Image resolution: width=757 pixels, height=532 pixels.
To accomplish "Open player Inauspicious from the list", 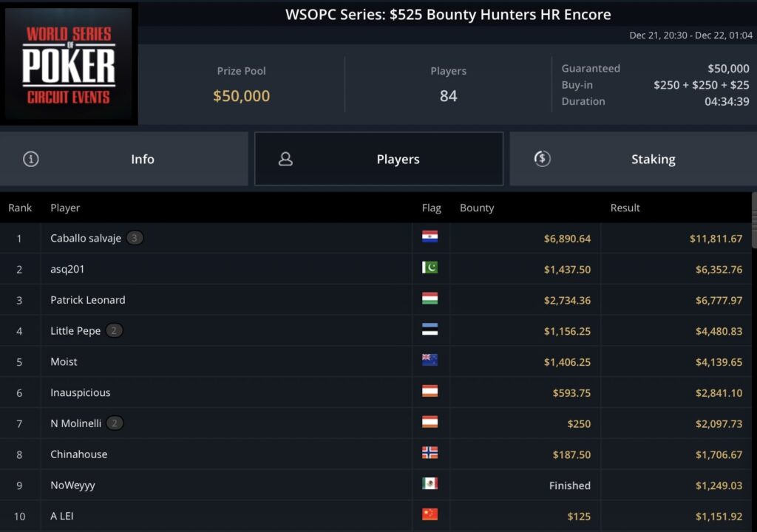I will (x=80, y=392).
